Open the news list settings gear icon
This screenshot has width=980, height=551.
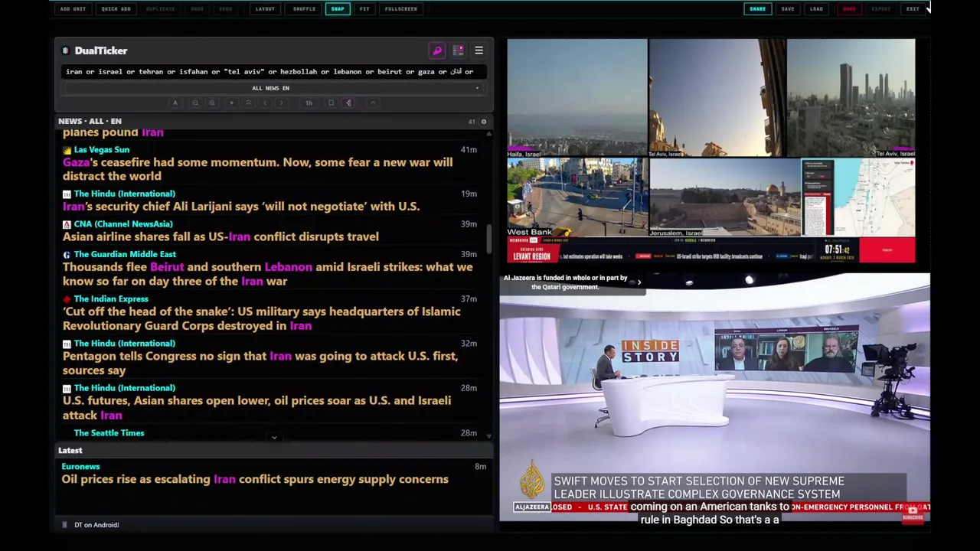coord(483,122)
